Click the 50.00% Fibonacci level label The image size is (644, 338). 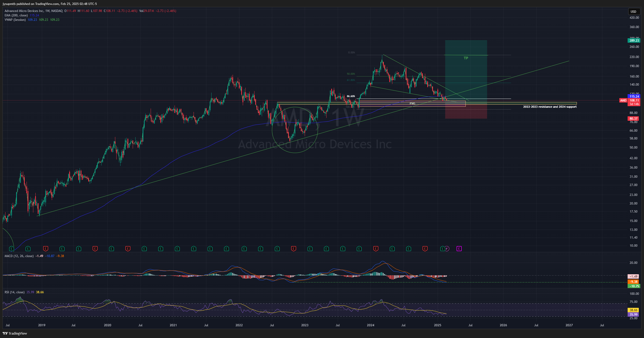click(x=351, y=74)
